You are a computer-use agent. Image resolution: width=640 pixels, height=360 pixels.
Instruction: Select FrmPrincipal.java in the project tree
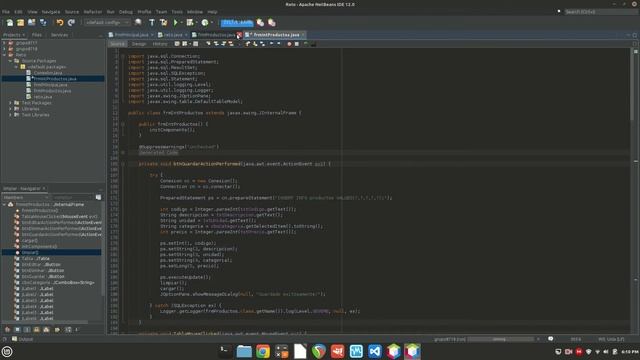coord(50,85)
